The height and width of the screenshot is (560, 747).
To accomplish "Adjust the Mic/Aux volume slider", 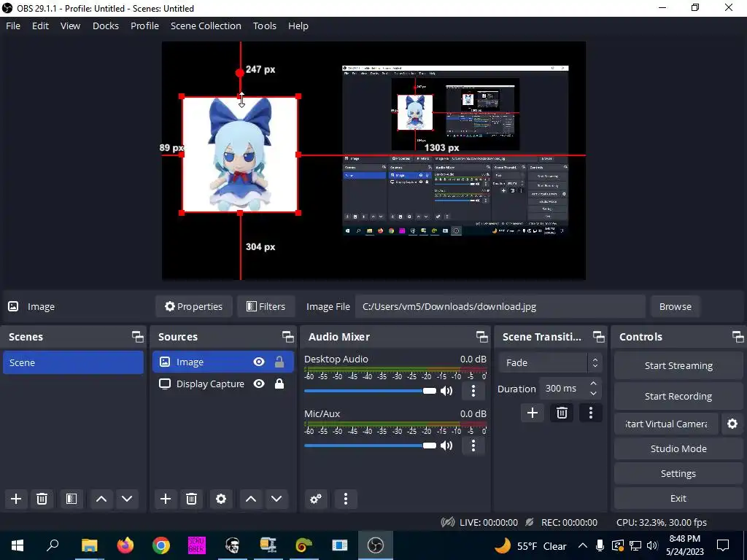I will 370,446.
